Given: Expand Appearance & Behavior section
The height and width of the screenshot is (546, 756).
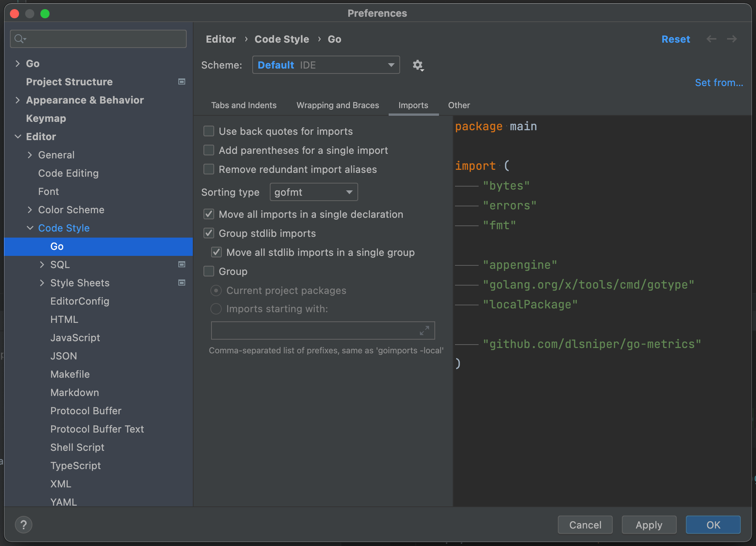Looking at the screenshot, I should (18, 100).
